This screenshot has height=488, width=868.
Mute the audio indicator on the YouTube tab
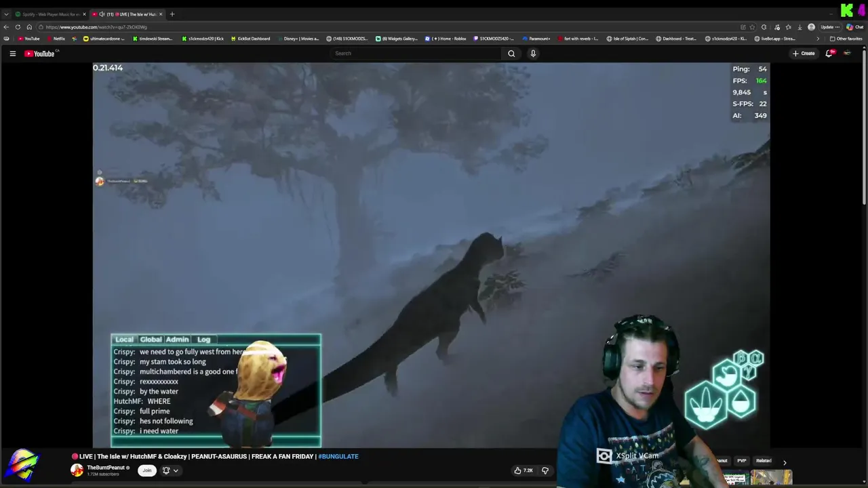[102, 14]
